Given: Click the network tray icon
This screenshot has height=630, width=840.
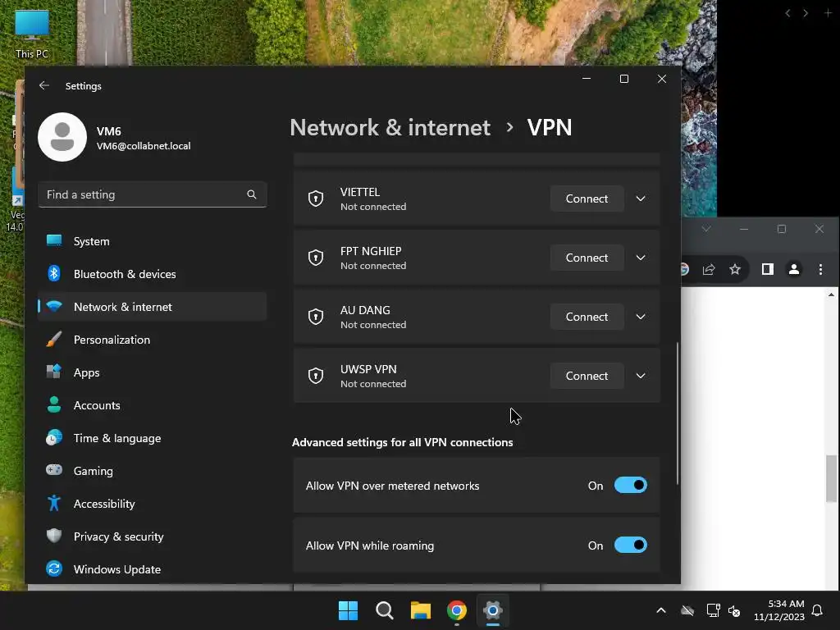Looking at the screenshot, I should coord(713,610).
